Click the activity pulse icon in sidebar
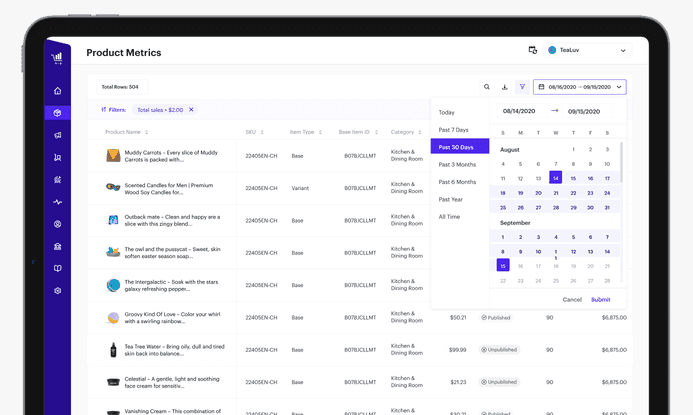This screenshot has width=693, height=415. point(58,202)
